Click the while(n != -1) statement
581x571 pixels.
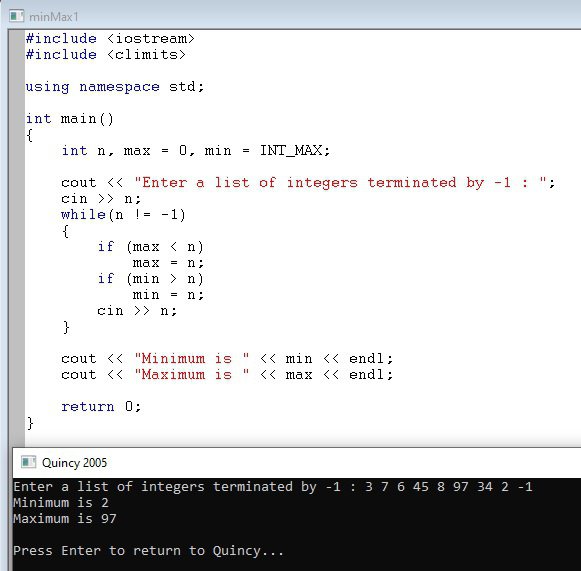pyautogui.click(x=123, y=215)
